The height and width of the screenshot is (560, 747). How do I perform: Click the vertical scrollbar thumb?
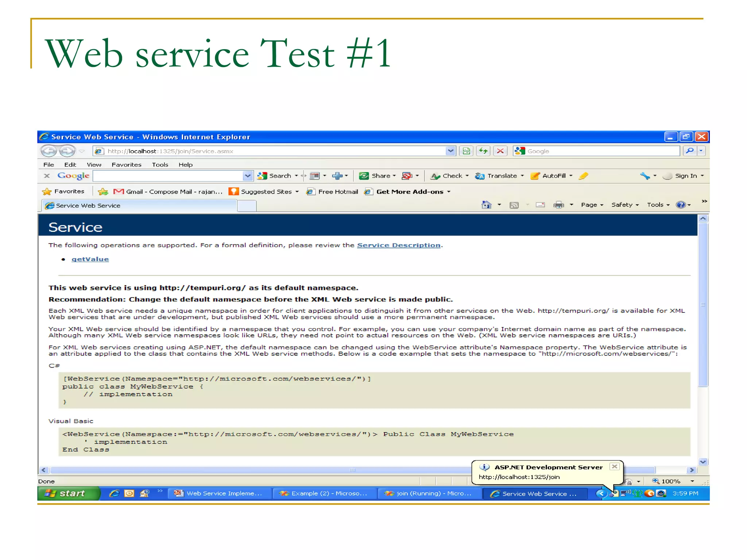pyautogui.click(x=703, y=304)
